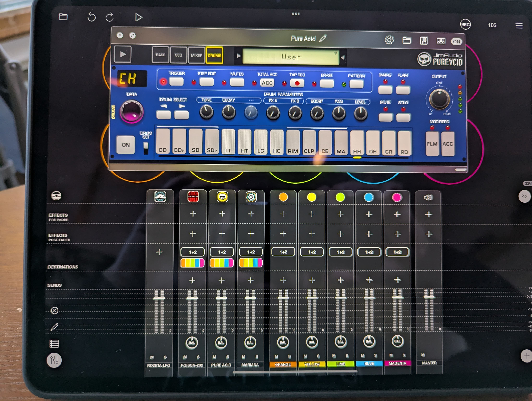Click the pink DATA knob
Screen dimensions: 532x401
pyautogui.click(x=132, y=111)
